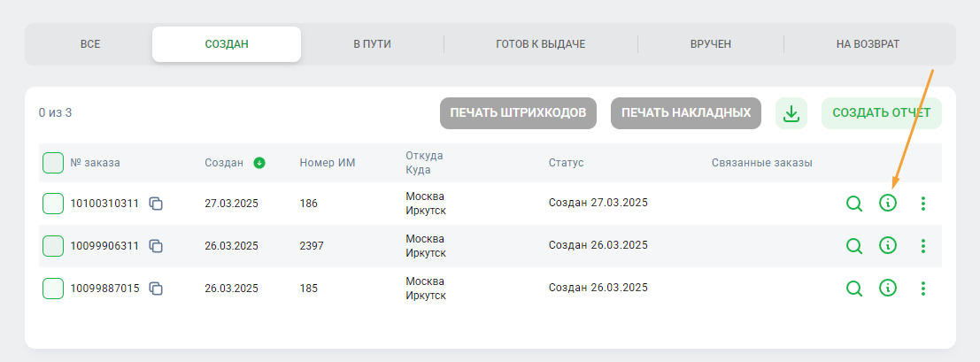Show info for order 10100310311
The image size is (980, 362).
click(x=888, y=204)
